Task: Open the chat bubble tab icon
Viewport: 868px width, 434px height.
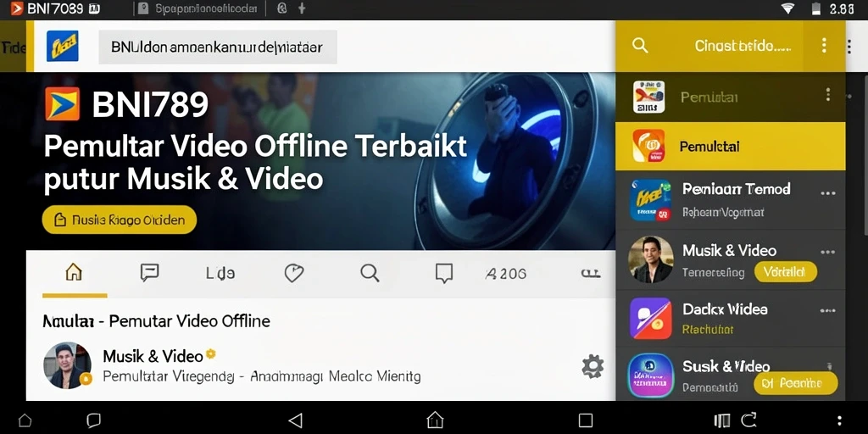Action: point(149,272)
